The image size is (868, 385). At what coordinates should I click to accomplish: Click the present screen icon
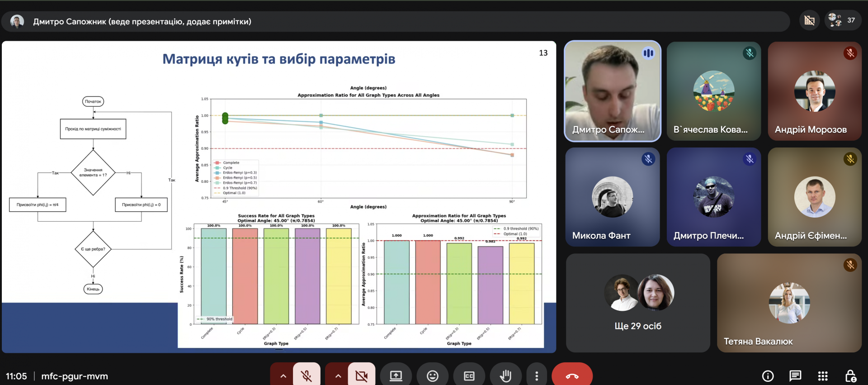[x=396, y=376]
